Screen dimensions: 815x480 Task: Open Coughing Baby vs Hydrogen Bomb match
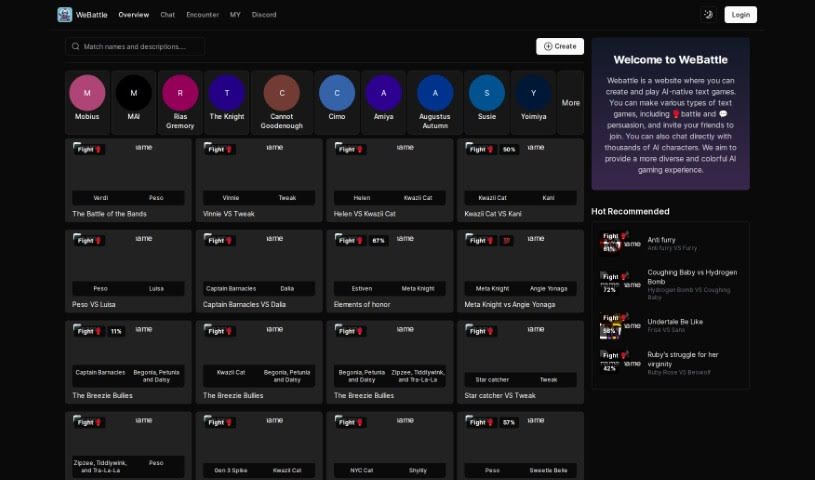tap(692, 277)
